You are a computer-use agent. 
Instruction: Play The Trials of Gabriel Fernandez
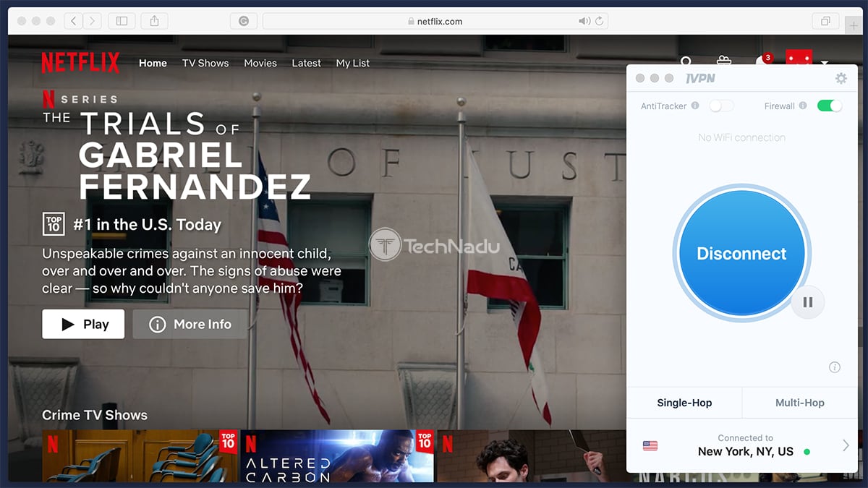pos(83,324)
